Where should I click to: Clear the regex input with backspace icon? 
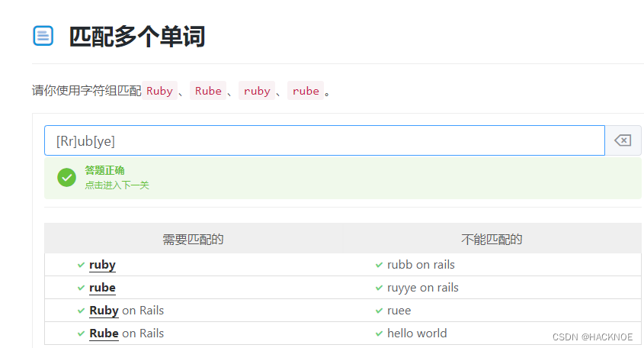(x=623, y=140)
